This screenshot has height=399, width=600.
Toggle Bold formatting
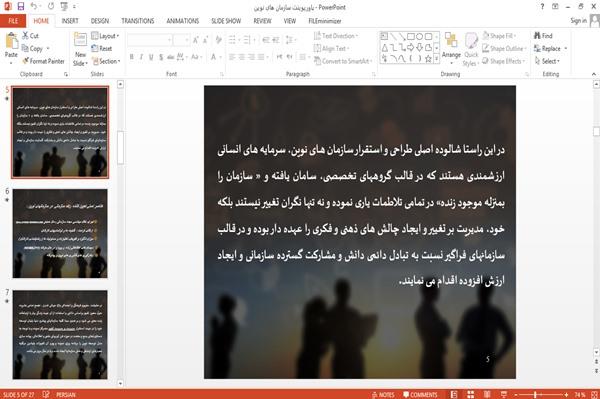tap(132, 57)
